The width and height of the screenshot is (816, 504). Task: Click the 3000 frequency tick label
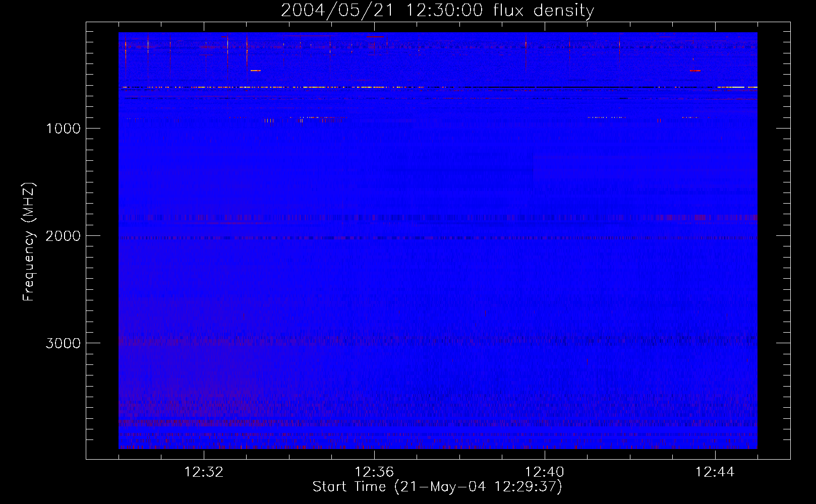pyautogui.click(x=63, y=343)
